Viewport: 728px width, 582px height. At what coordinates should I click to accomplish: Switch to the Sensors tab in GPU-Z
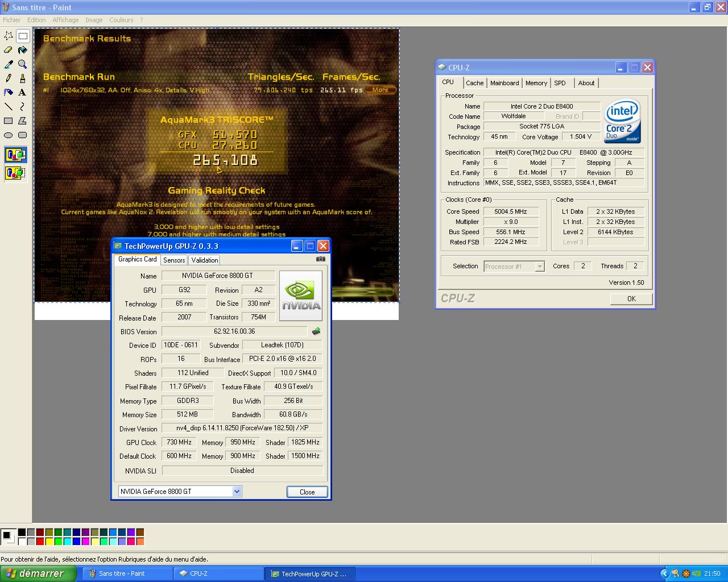(x=174, y=260)
